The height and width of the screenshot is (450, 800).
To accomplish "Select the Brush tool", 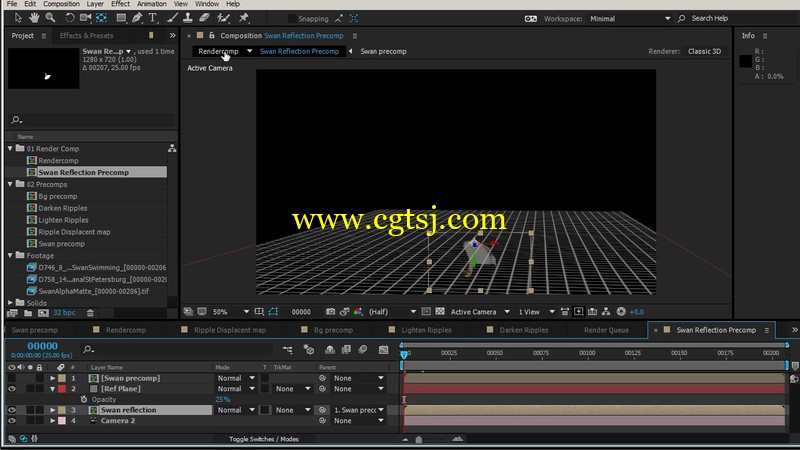I will pyautogui.click(x=172, y=18).
